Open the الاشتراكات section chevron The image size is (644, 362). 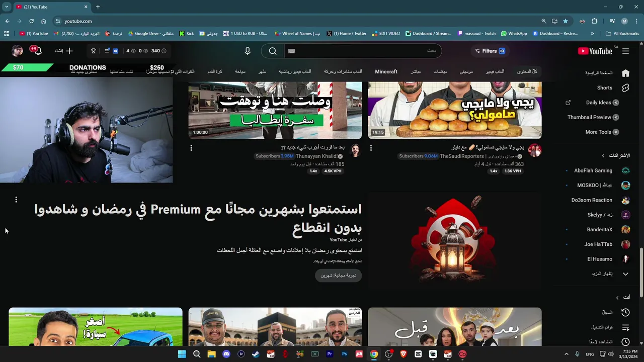(603, 156)
